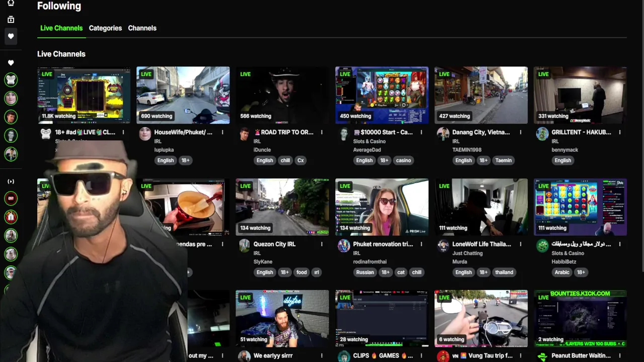Open rodinafromthai's channel avatar

click(x=344, y=245)
